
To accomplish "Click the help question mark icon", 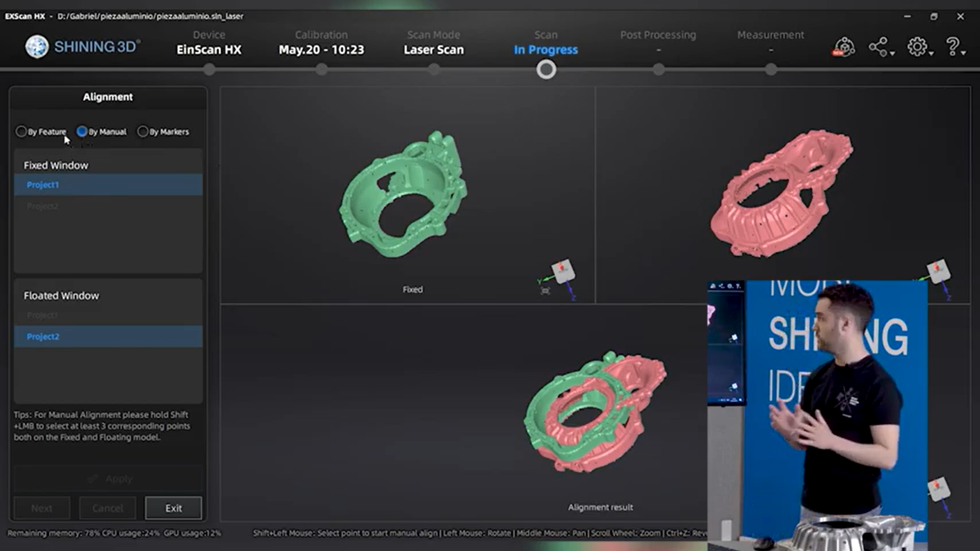I will click(952, 47).
